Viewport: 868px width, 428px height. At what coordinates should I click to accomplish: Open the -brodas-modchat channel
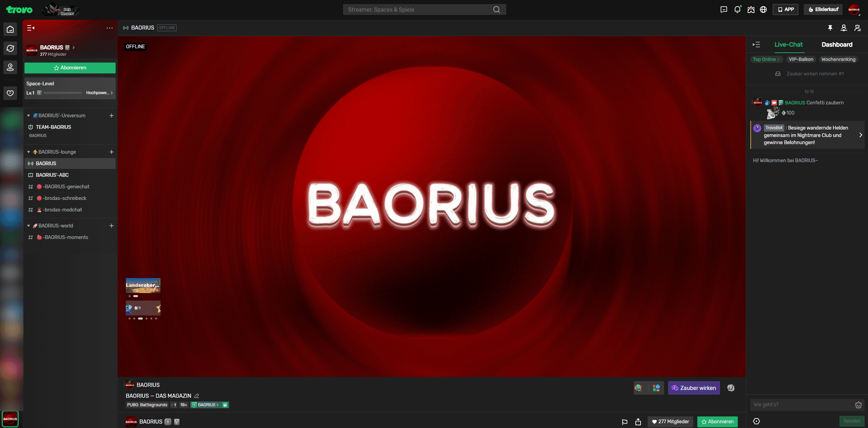70,210
